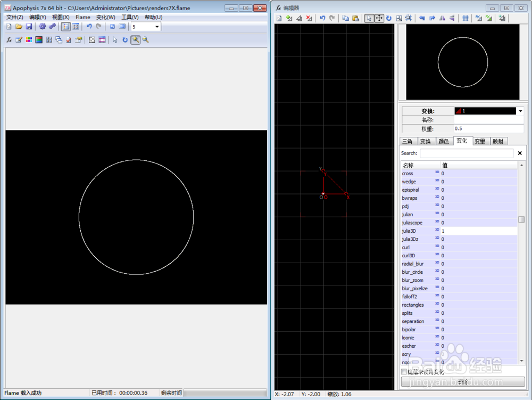Click the single gear render icon
Image resolution: width=532 pixels, height=400 pixels.
tap(42, 27)
